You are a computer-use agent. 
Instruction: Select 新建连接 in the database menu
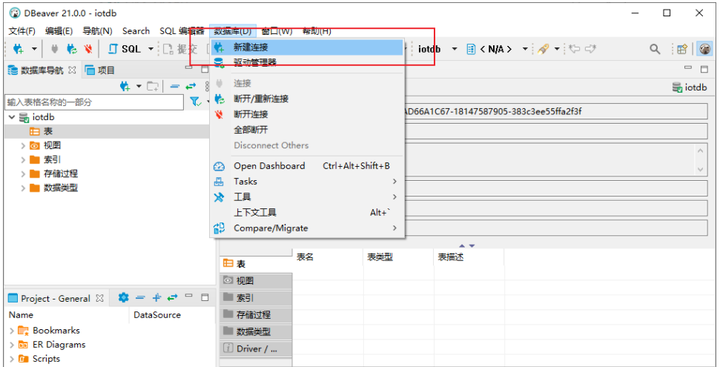(307, 47)
